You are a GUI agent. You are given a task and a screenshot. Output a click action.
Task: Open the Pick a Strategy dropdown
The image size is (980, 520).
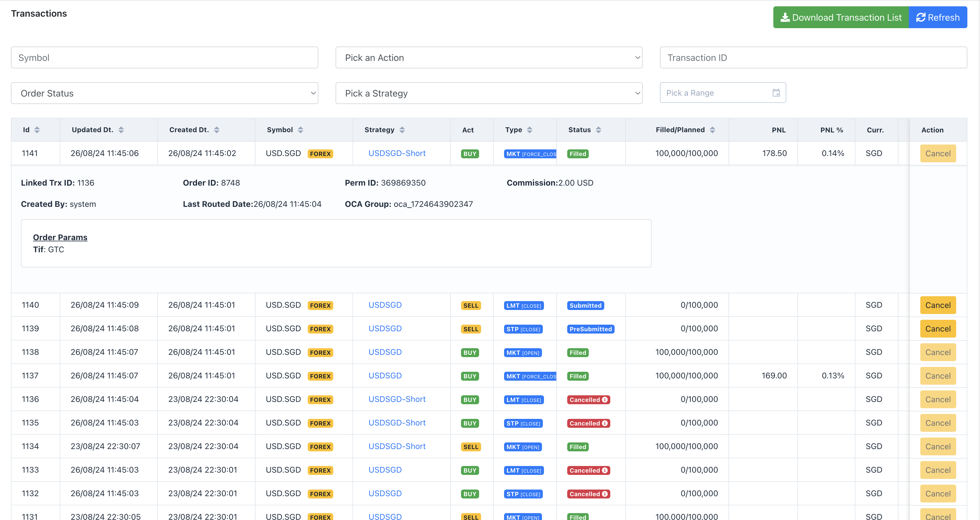click(489, 93)
